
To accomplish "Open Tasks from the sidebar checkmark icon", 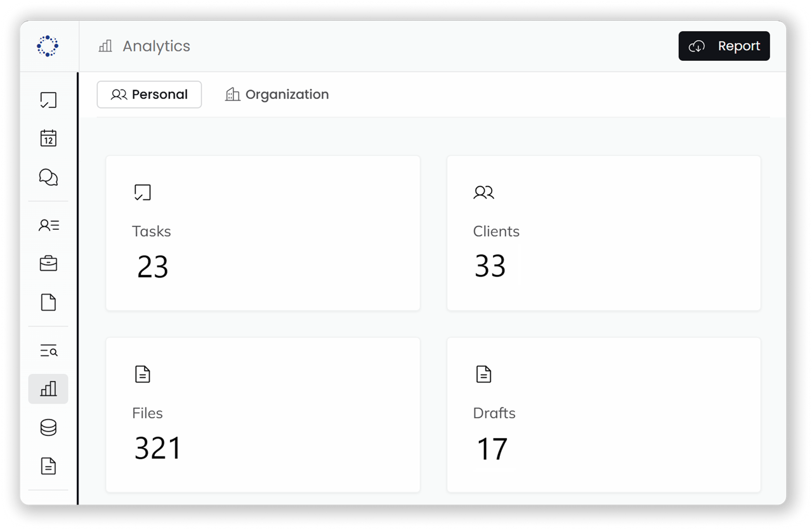I will pyautogui.click(x=48, y=100).
